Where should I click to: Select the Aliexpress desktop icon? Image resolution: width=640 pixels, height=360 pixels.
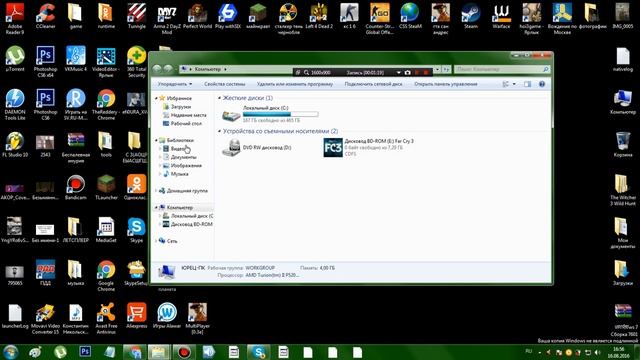[x=136, y=316]
